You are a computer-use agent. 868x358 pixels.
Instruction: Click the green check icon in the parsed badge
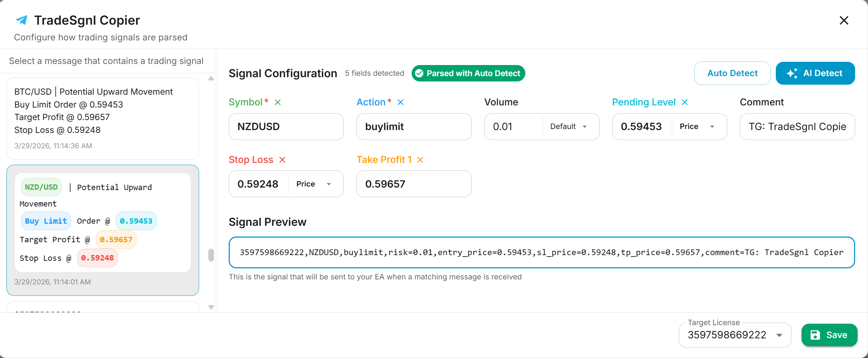click(x=420, y=73)
